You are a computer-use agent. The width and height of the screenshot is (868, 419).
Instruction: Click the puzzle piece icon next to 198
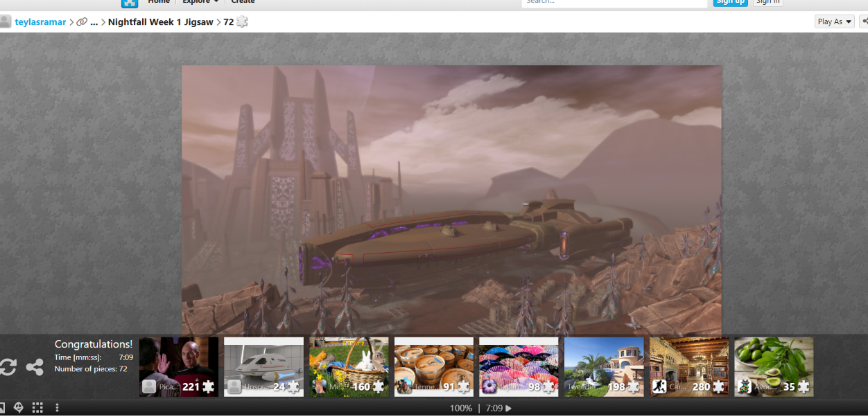tap(634, 387)
